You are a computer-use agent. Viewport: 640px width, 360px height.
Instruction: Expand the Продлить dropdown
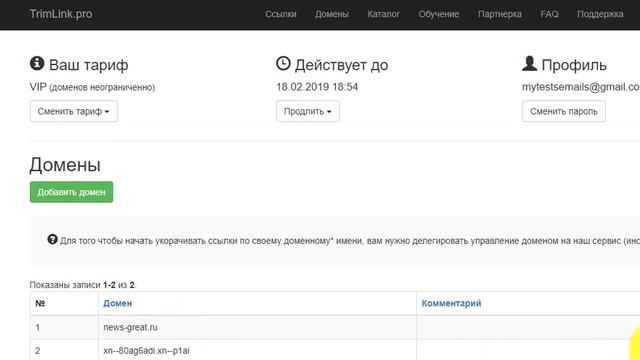(x=308, y=111)
